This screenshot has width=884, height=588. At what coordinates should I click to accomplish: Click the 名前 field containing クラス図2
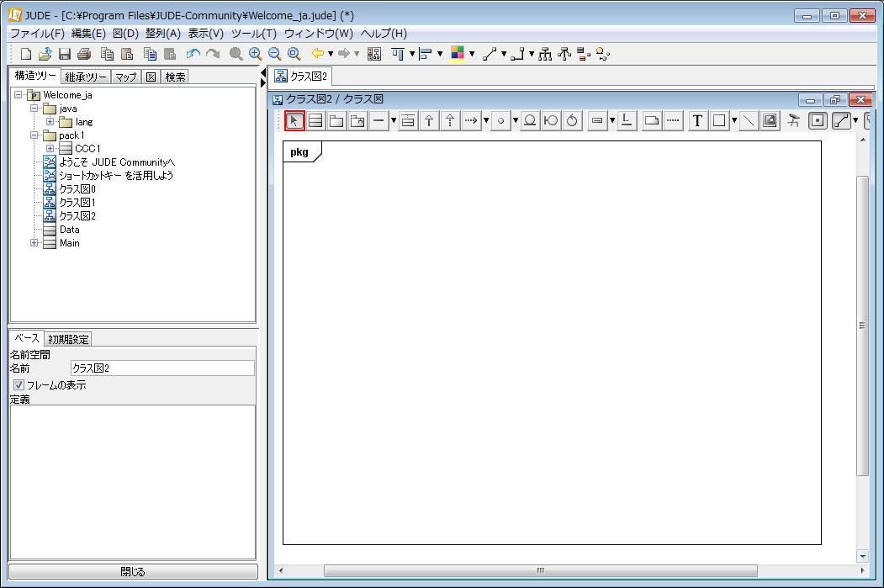tap(161, 368)
